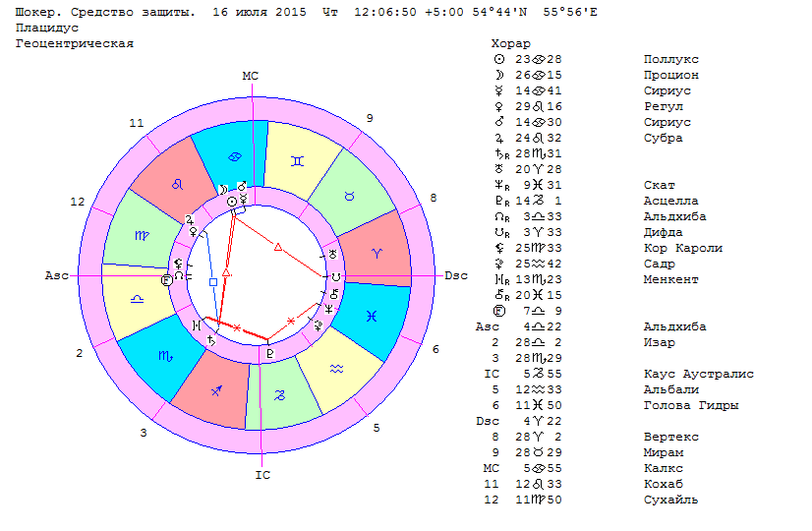Click the Плацидус house system text

(x=47, y=29)
